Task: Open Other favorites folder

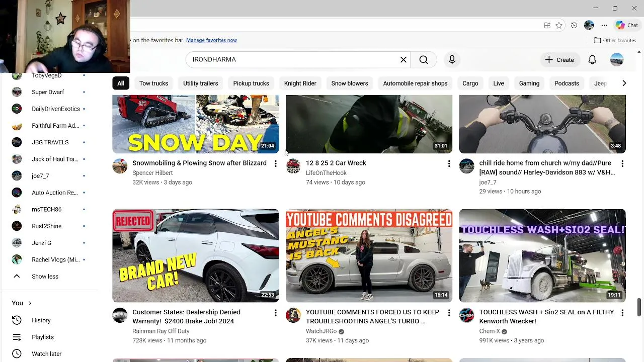Action: (615, 40)
